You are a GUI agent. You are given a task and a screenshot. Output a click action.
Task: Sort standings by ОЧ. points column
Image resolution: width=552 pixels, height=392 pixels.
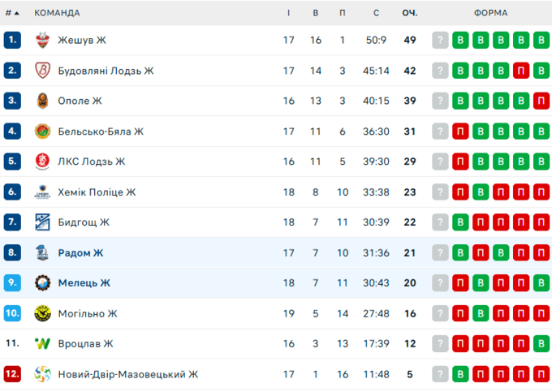click(x=410, y=13)
